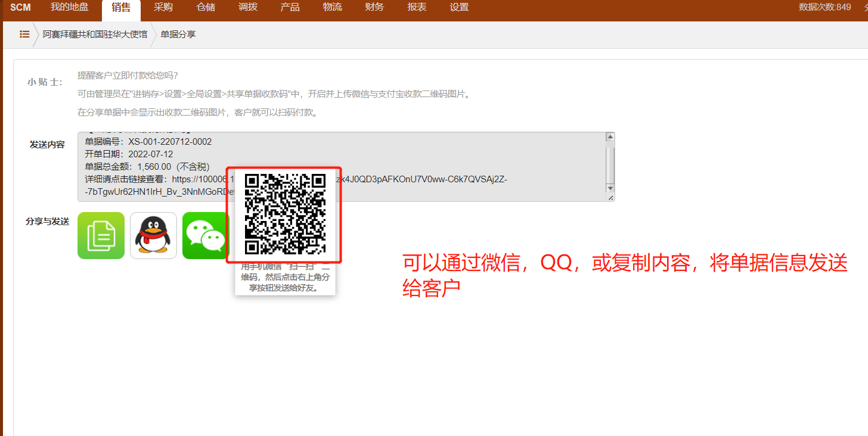Click the 发送内容 label
The width and height of the screenshot is (868, 436).
47,145
